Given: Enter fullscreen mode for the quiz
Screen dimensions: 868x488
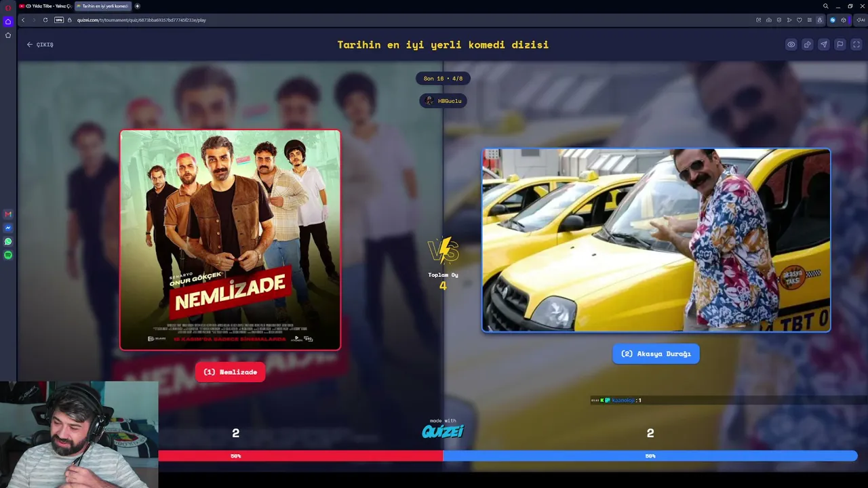Looking at the screenshot, I should pos(856,45).
